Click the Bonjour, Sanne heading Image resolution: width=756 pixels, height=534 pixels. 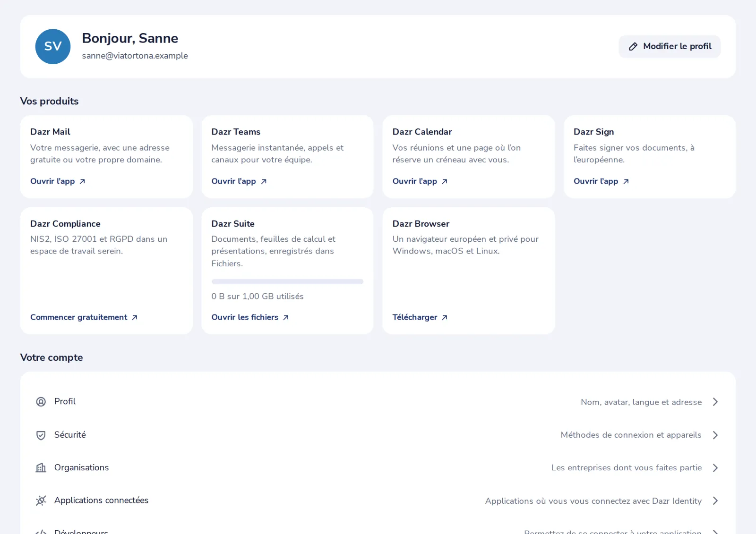coord(130,38)
